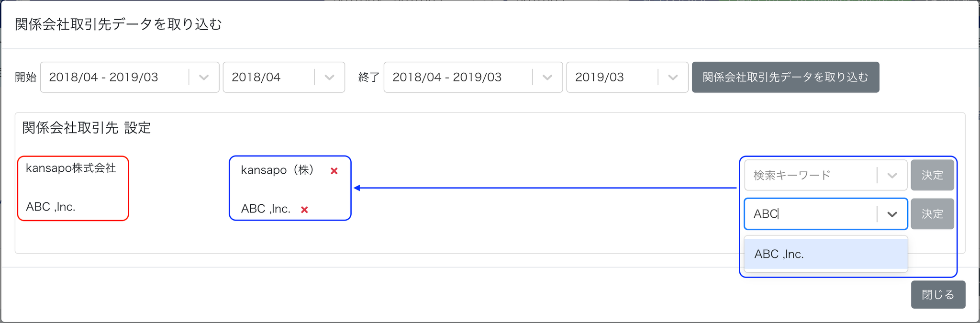Remove ABC ,Inc. with red X icon
Image resolution: width=980 pixels, height=323 pixels.
[304, 210]
